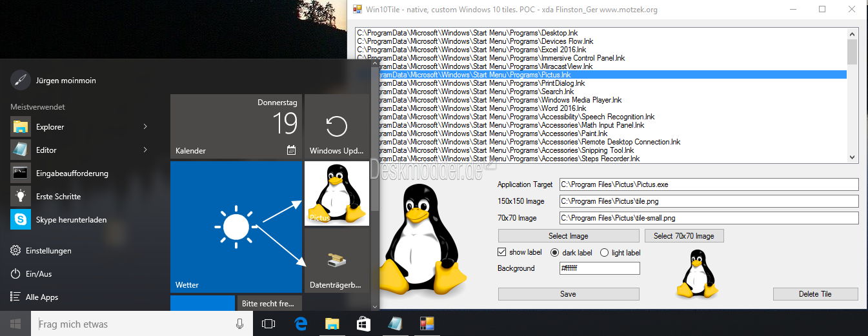
Task: Open the Wetter weather tile
Action: (x=236, y=227)
